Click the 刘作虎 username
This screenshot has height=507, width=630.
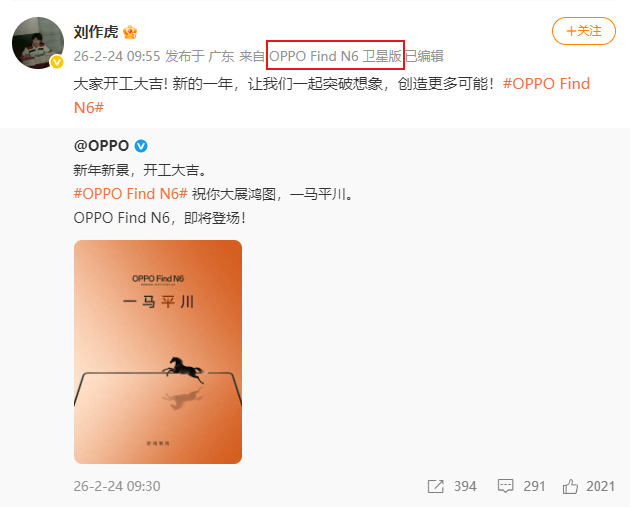96,32
